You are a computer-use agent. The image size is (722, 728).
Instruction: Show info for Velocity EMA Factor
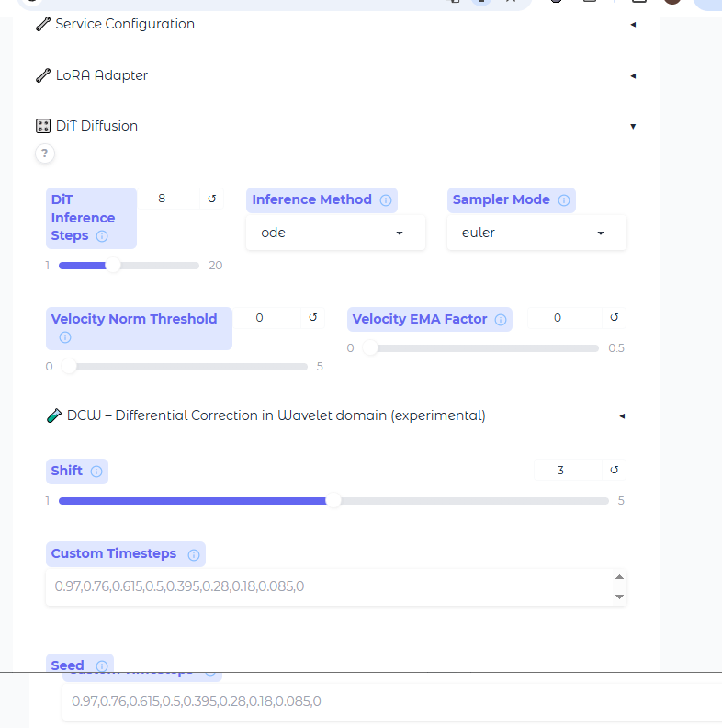coord(501,320)
